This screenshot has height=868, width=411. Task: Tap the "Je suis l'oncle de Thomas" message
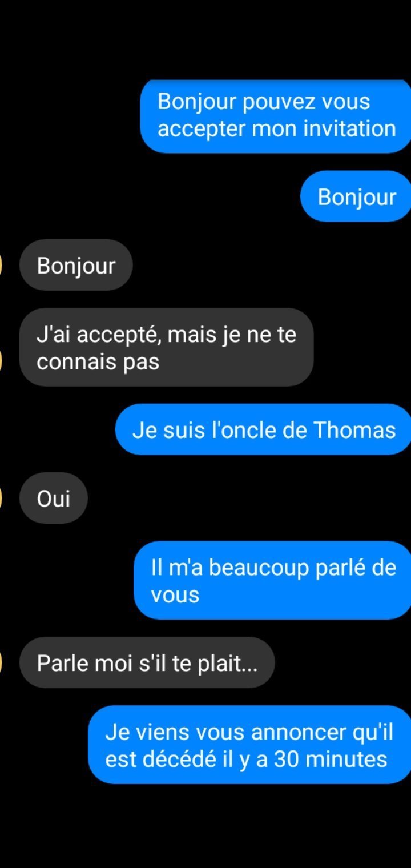264,429
